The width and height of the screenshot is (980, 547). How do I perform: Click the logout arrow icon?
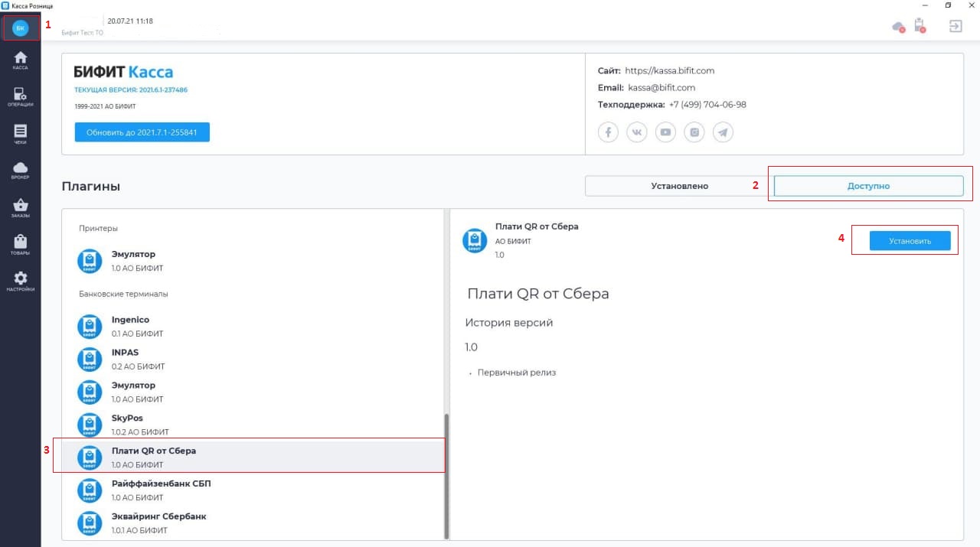click(x=955, y=26)
